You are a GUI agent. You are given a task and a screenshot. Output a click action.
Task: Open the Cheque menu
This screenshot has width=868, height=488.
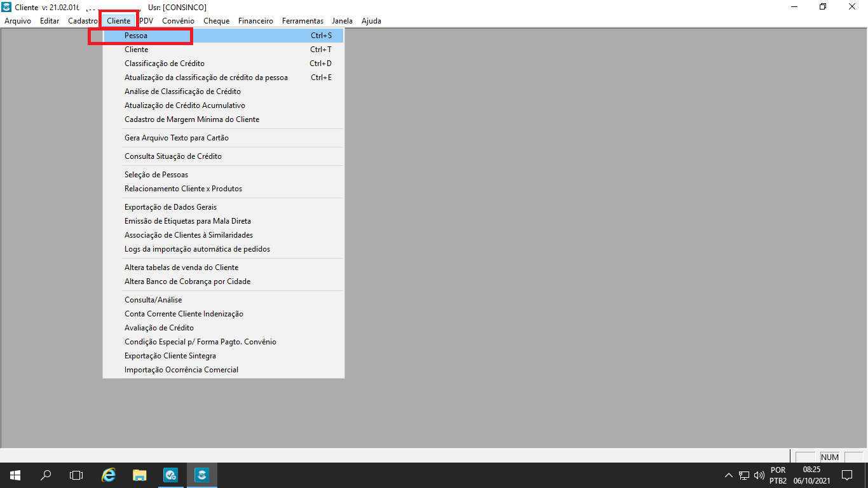pos(216,21)
